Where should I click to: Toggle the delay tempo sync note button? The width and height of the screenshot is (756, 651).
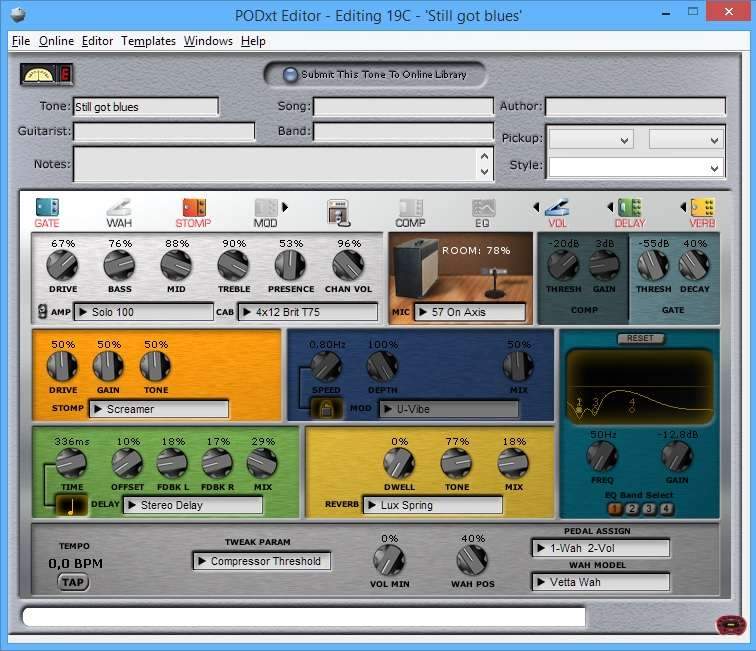coord(72,506)
